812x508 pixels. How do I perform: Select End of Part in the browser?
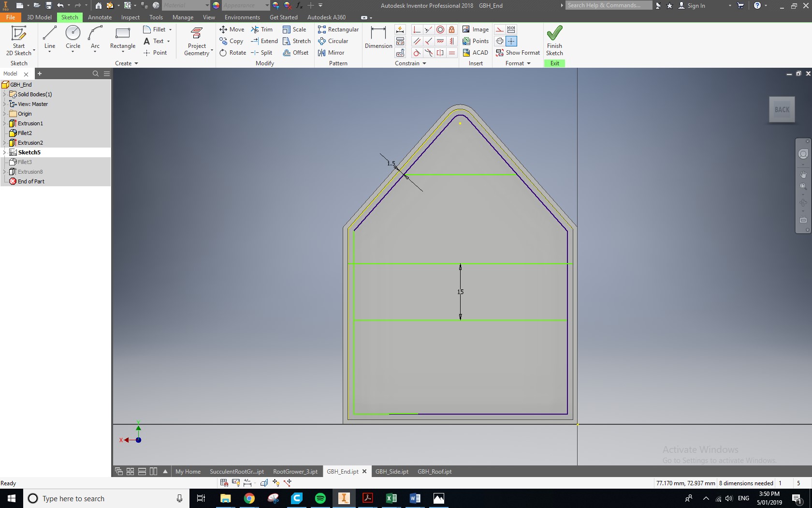pos(31,181)
